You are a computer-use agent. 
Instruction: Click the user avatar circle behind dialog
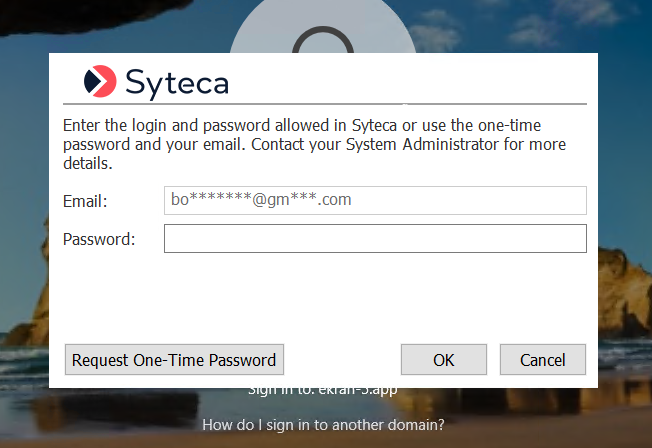click(x=322, y=30)
